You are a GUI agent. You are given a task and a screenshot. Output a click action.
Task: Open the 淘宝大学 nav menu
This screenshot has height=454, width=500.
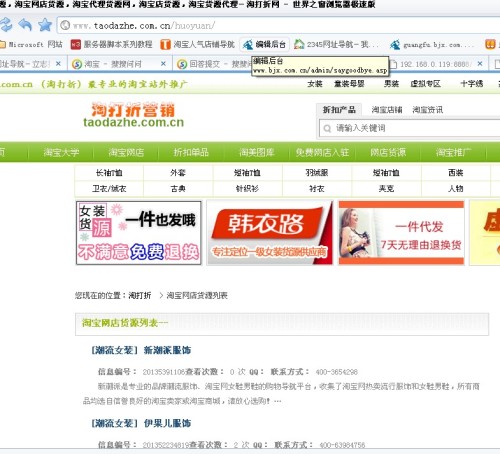(x=61, y=153)
